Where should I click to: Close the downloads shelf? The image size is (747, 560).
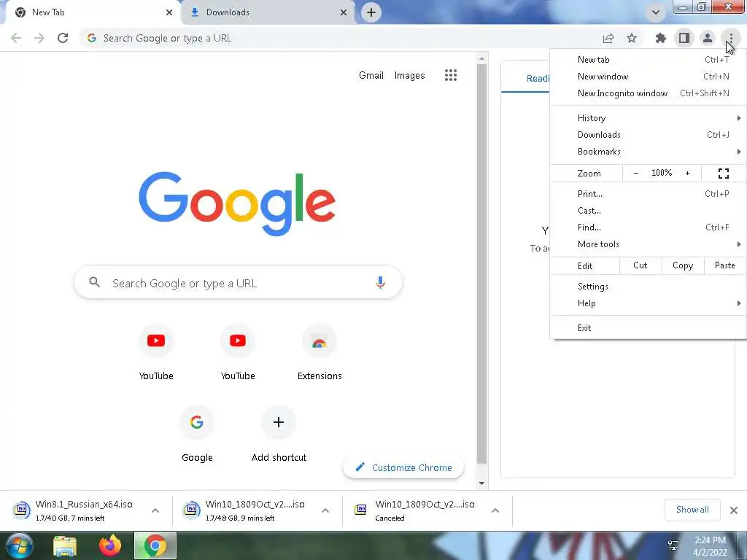[x=734, y=510]
